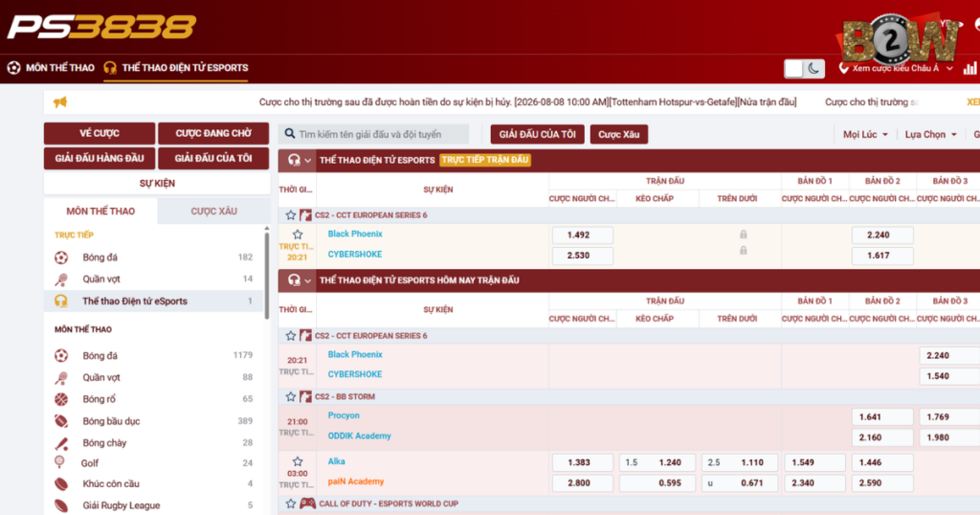Open the eSports section headset icon in Hôm Nay header
The height and width of the screenshot is (515, 980).
click(x=294, y=280)
